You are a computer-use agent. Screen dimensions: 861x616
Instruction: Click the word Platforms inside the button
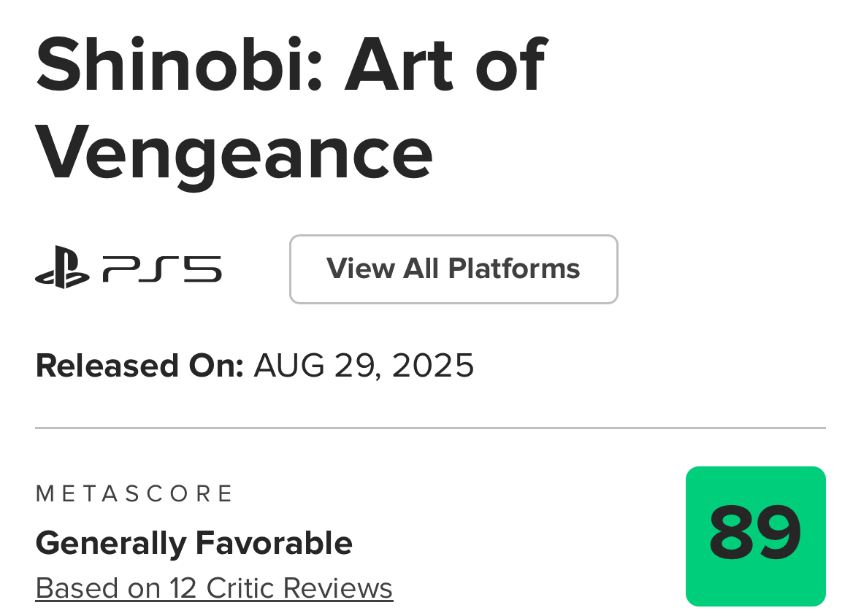tap(514, 269)
